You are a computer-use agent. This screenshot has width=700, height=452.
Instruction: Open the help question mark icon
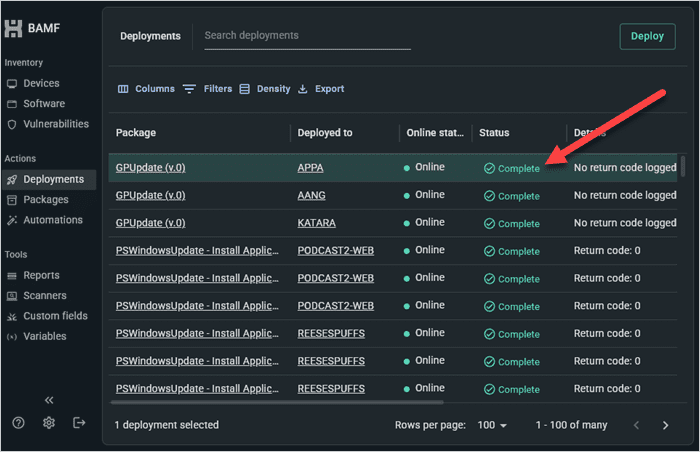point(18,423)
